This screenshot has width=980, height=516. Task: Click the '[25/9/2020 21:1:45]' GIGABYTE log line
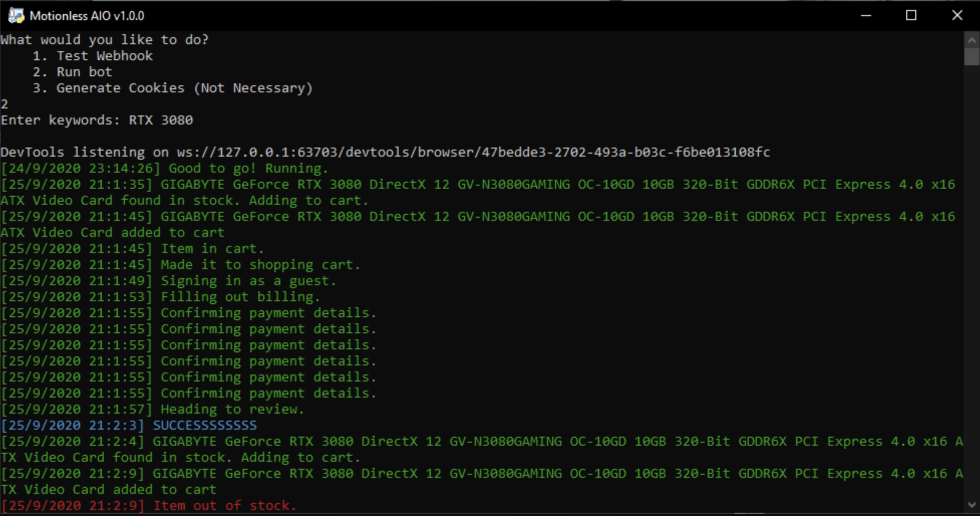pyautogui.click(x=478, y=224)
